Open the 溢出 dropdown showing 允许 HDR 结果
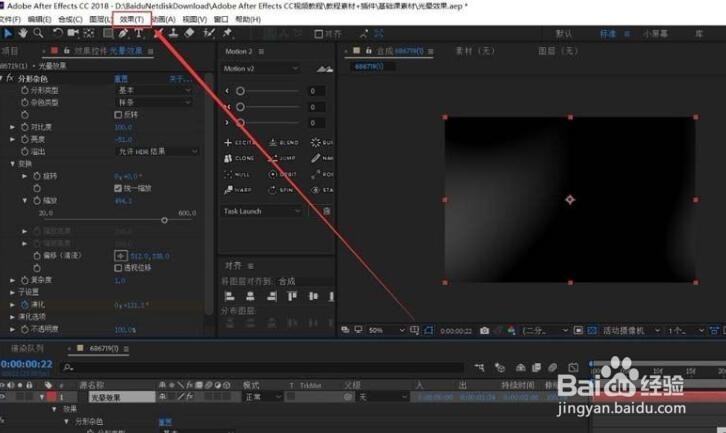The image size is (726, 433). 157,151
